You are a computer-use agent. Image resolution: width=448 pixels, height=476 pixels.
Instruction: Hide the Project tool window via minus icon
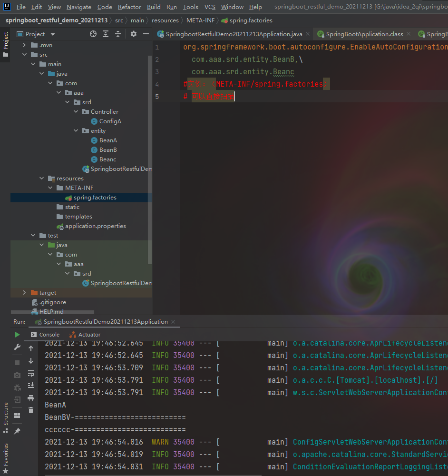[x=146, y=34]
